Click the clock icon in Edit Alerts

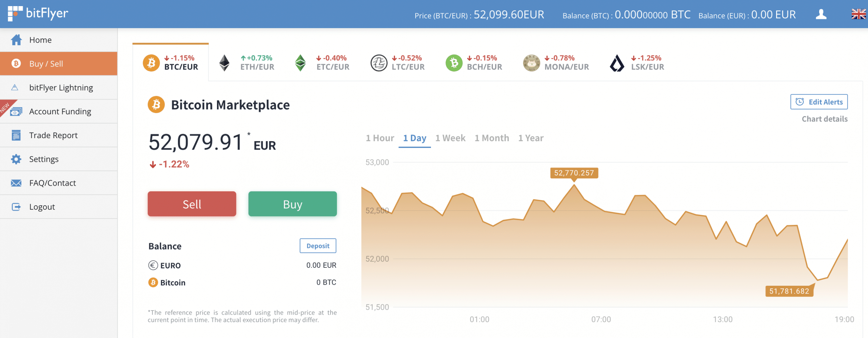(800, 102)
